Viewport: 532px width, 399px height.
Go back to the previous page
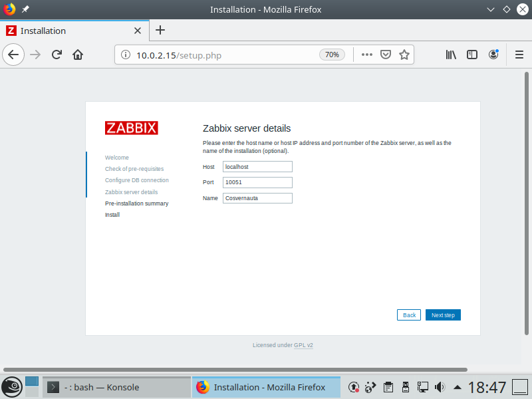tap(13, 55)
